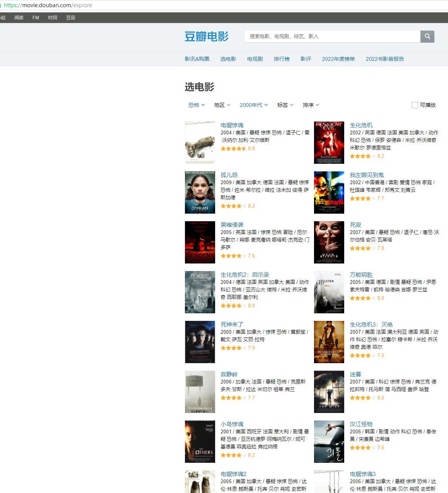Viewport: 448px width, 493px height.
Task: Focus the movie search input field
Action: (333, 36)
